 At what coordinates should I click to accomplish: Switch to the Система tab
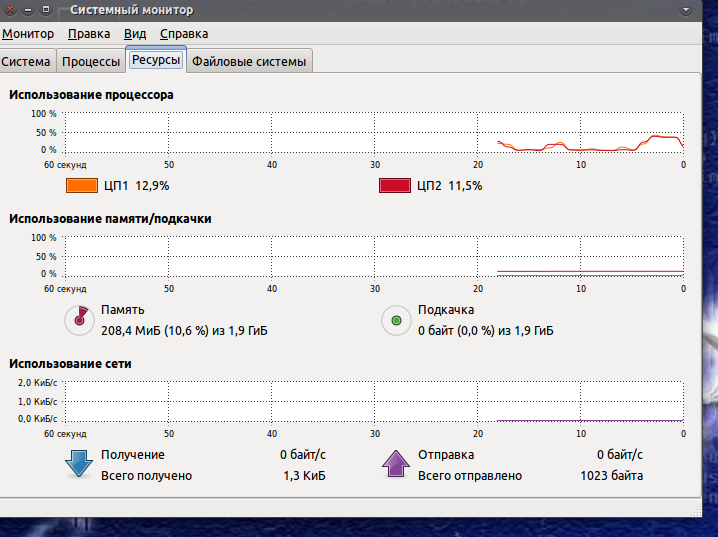[x=26, y=62]
